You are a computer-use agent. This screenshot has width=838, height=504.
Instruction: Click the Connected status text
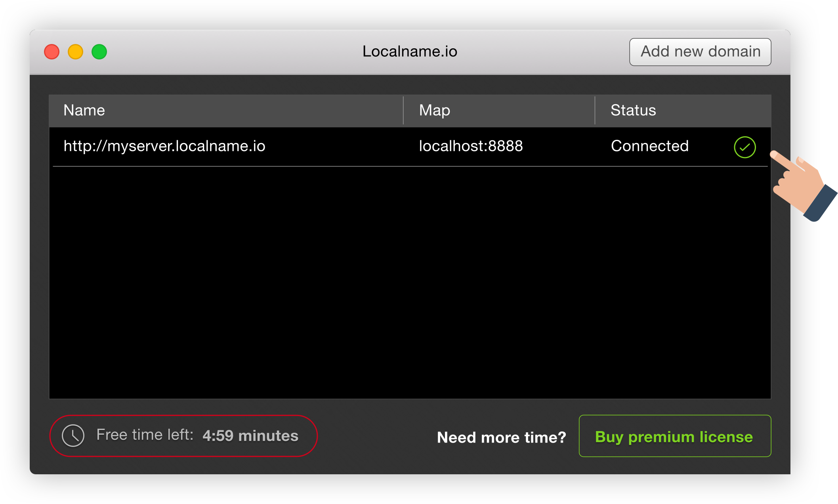pos(649,146)
